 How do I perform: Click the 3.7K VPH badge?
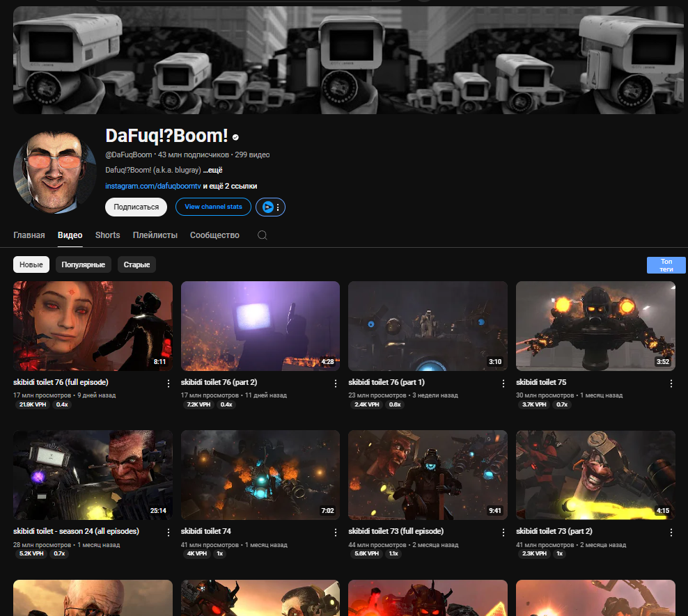click(534, 404)
